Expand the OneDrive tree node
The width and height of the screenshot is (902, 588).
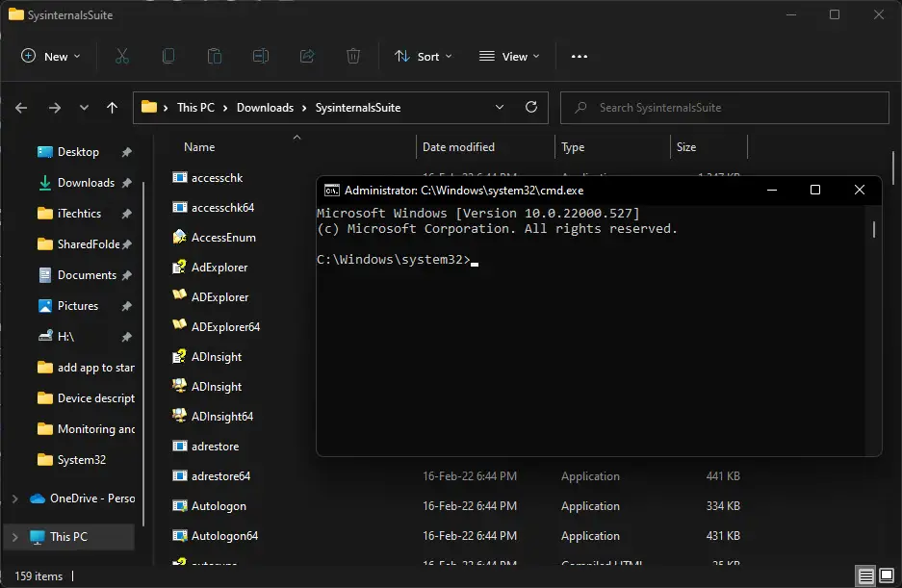point(15,499)
